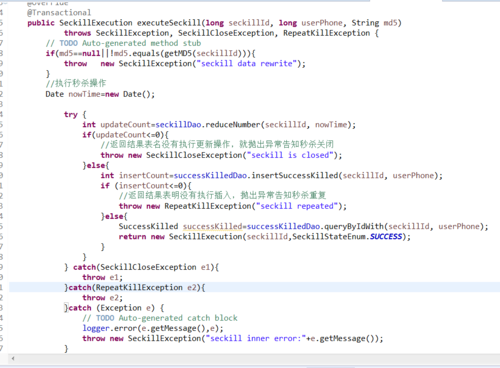Place cursor on executeSeckill method name

[x=169, y=23]
